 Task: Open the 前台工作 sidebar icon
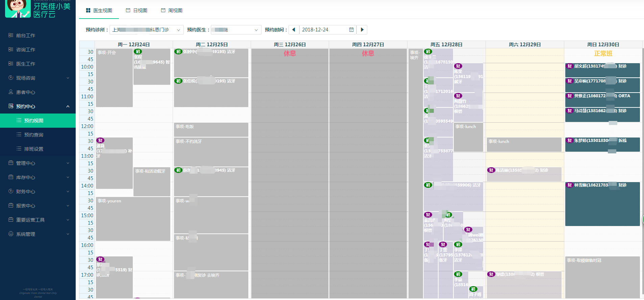click(x=11, y=35)
